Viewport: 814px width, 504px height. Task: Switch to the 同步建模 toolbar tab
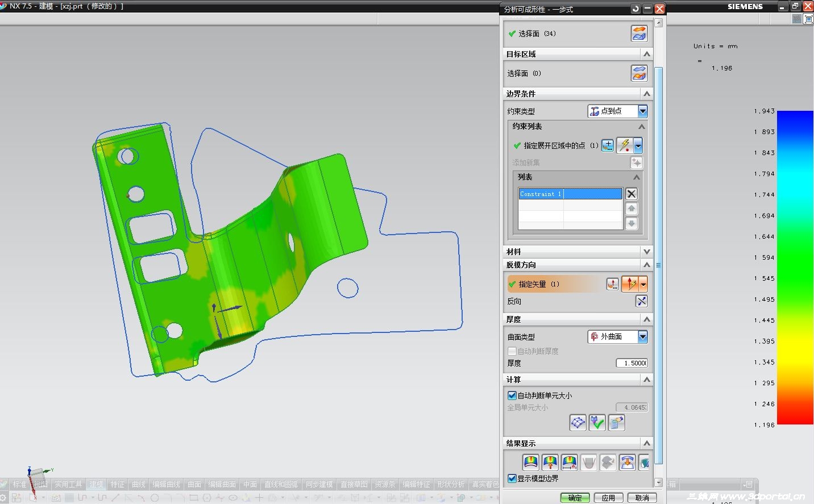pos(319,485)
